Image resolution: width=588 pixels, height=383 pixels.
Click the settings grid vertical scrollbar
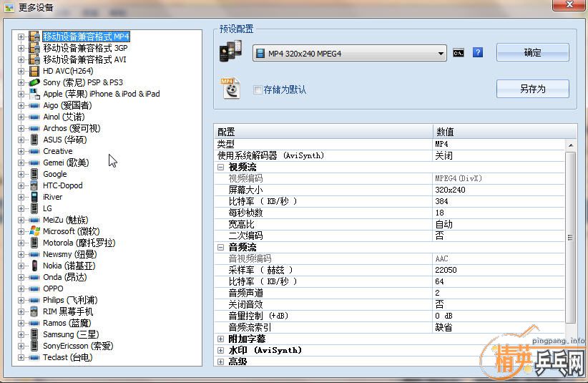[570, 238]
